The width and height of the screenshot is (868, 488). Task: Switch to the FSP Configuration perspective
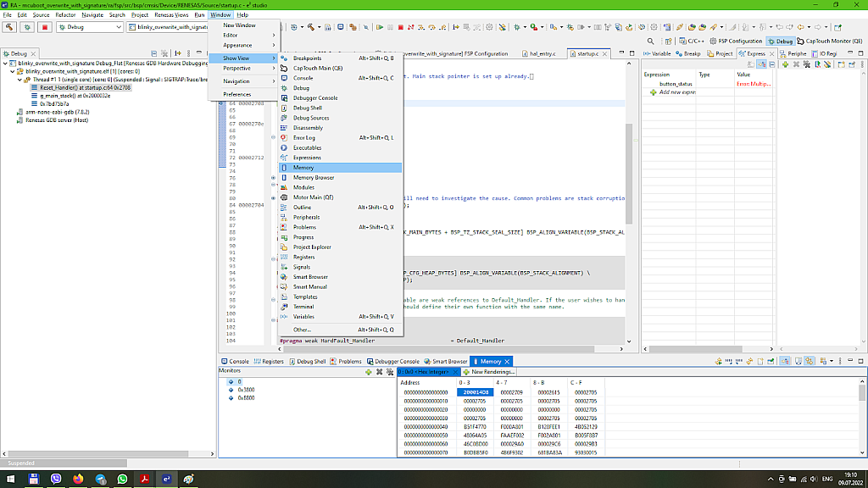click(x=736, y=41)
